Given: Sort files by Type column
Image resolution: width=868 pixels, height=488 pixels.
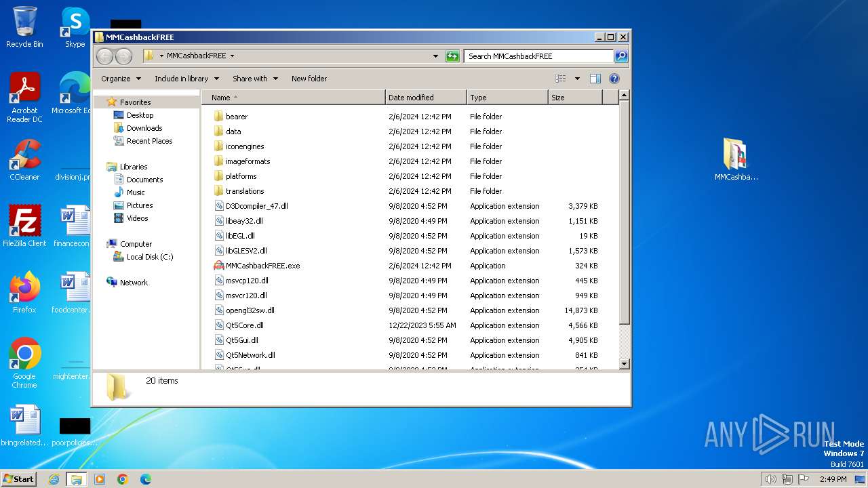Looking at the screenshot, I should point(507,98).
